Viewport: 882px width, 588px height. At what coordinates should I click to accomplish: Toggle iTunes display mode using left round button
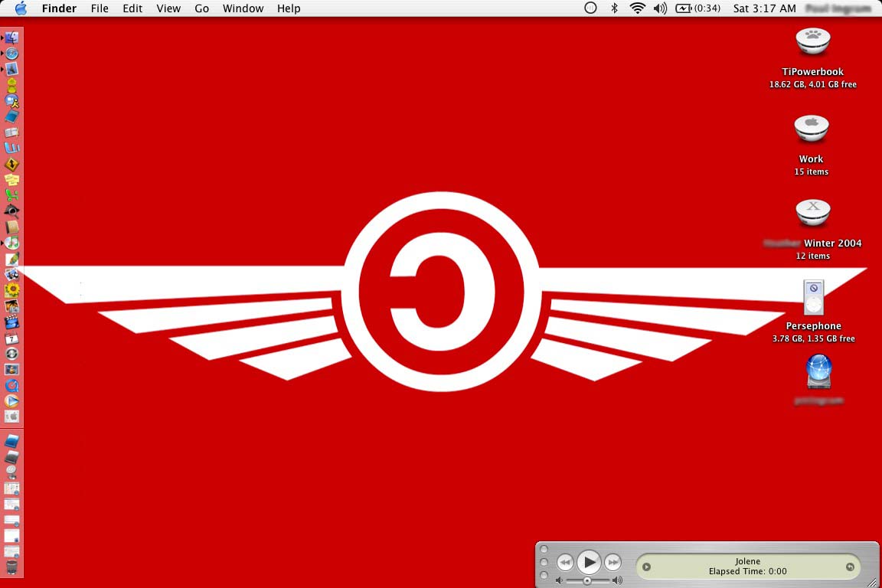pos(646,567)
